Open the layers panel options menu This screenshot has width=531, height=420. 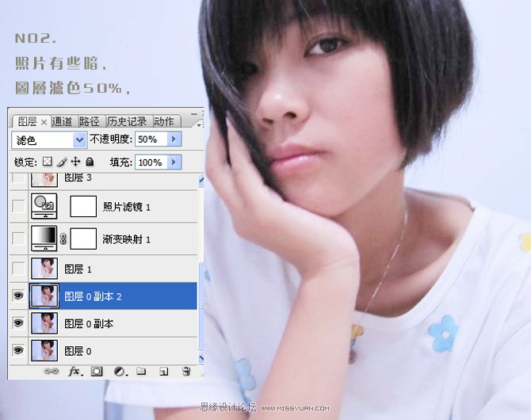[x=200, y=124]
